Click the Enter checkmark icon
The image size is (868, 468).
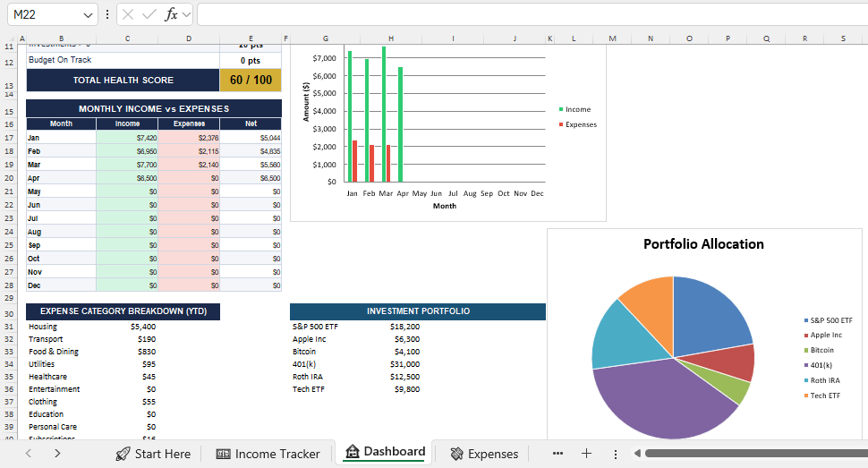click(x=149, y=14)
